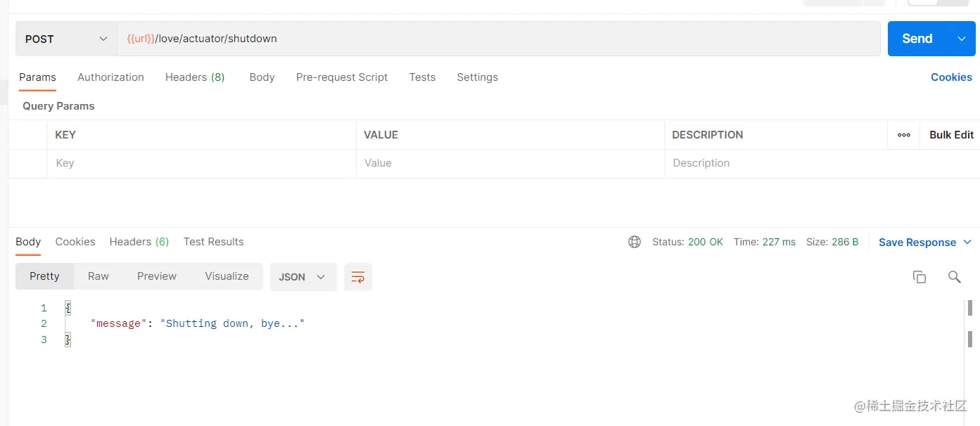Toggle the wrap lines icon
This screenshot has width=980, height=426.
click(x=358, y=277)
